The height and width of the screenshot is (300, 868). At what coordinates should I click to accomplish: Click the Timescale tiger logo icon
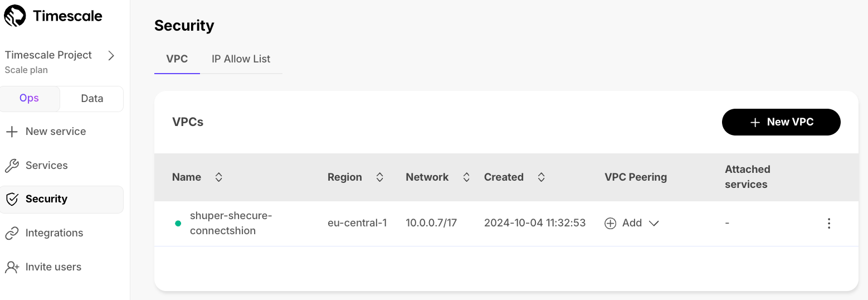15,16
